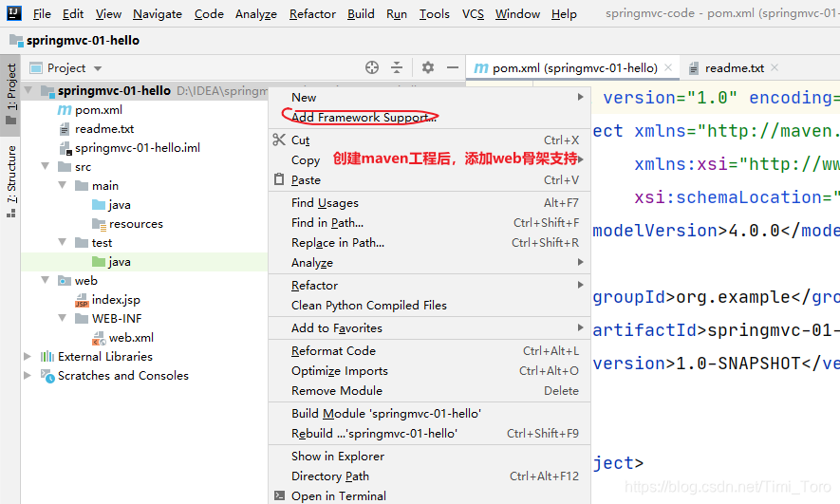Select Clean Python Compiled Files
Viewport: 840px width, 504px height.
pyautogui.click(x=429, y=306)
